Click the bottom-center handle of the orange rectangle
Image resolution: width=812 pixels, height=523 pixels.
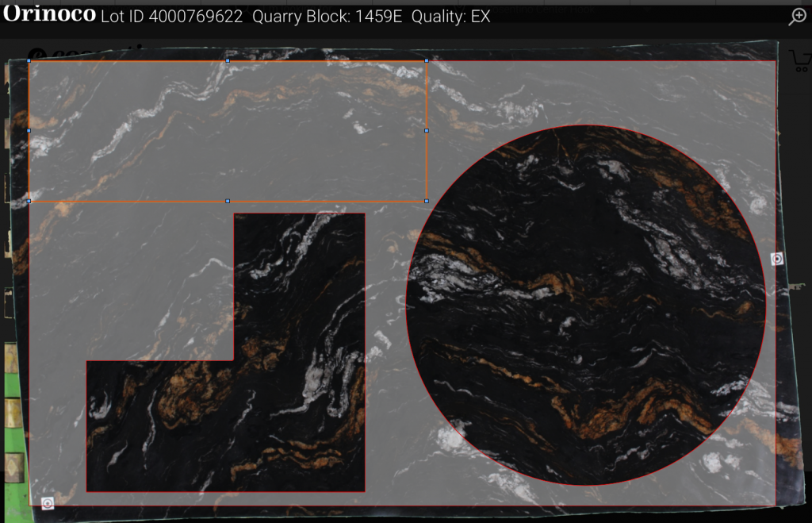228,201
